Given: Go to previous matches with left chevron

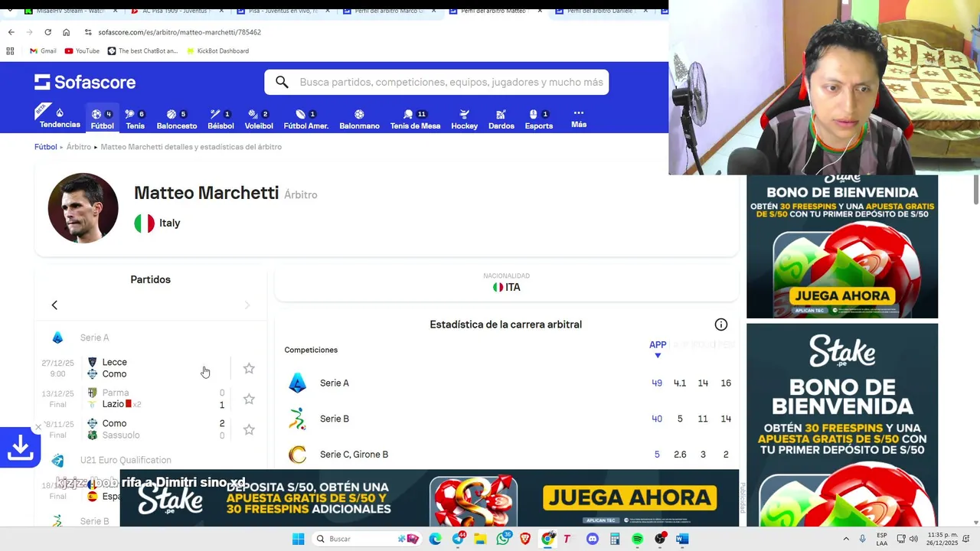Looking at the screenshot, I should (x=54, y=305).
